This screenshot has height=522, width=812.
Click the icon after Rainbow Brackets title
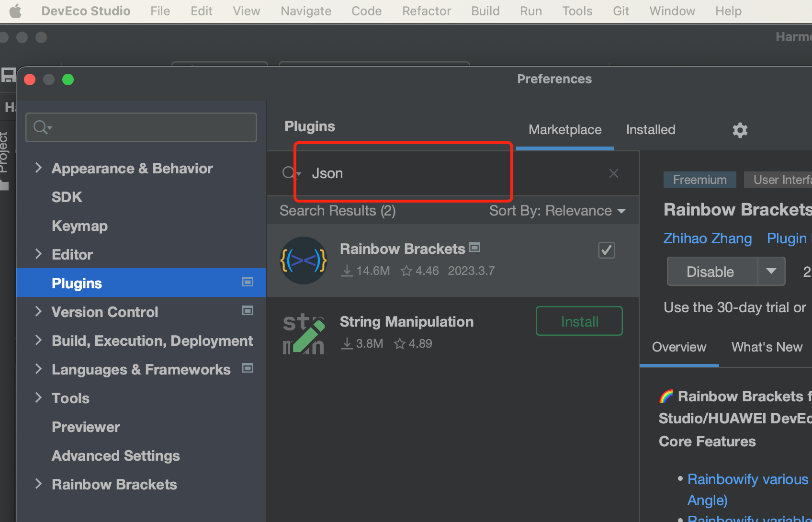pyautogui.click(x=474, y=247)
